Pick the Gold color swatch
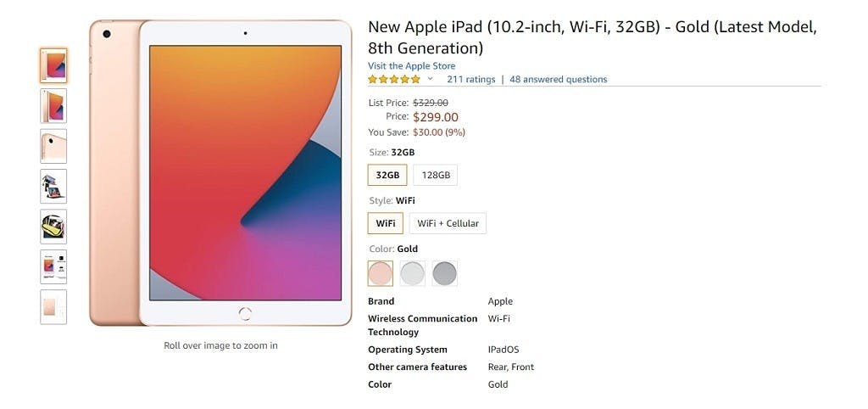This screenshot has width=868, height=409. [x=381, y=273]
